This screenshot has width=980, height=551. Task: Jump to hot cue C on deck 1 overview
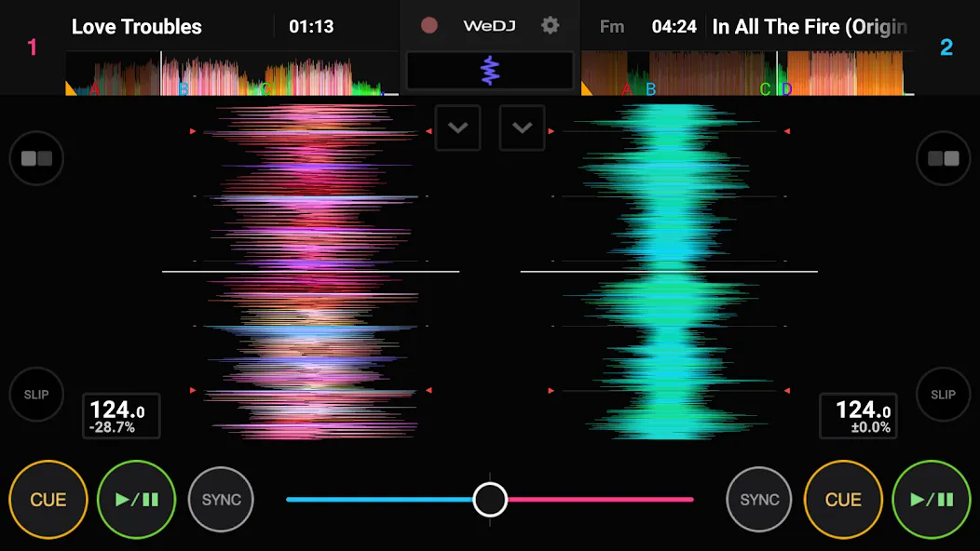pos(265,89)
